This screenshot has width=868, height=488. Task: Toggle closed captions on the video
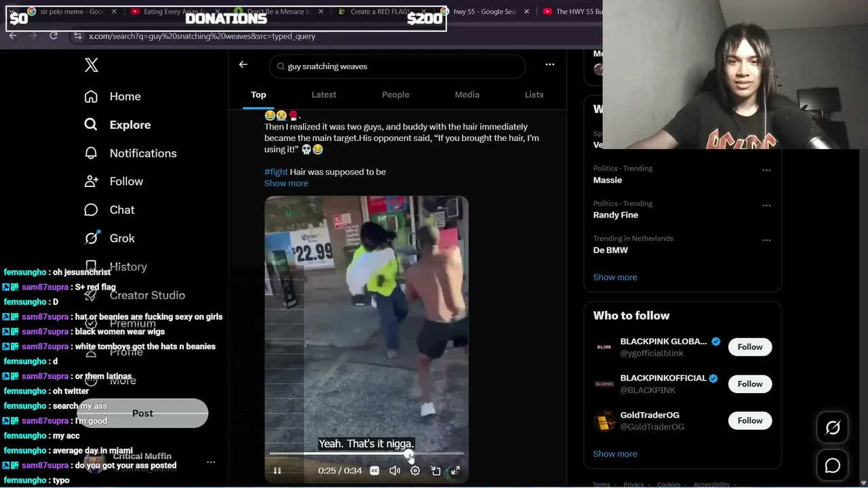[374, 470]
